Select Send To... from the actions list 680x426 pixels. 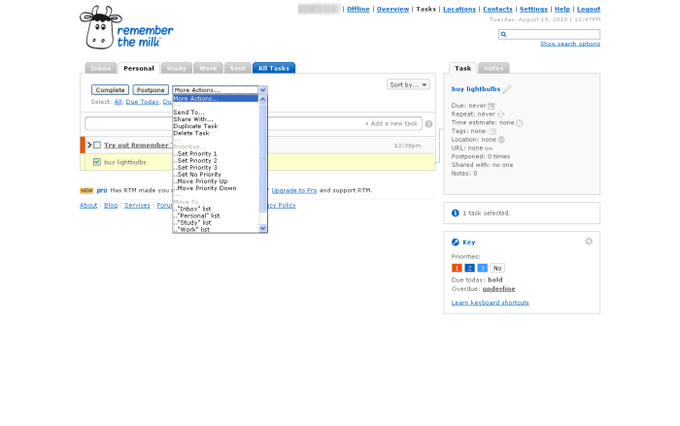tap(189, 112)
